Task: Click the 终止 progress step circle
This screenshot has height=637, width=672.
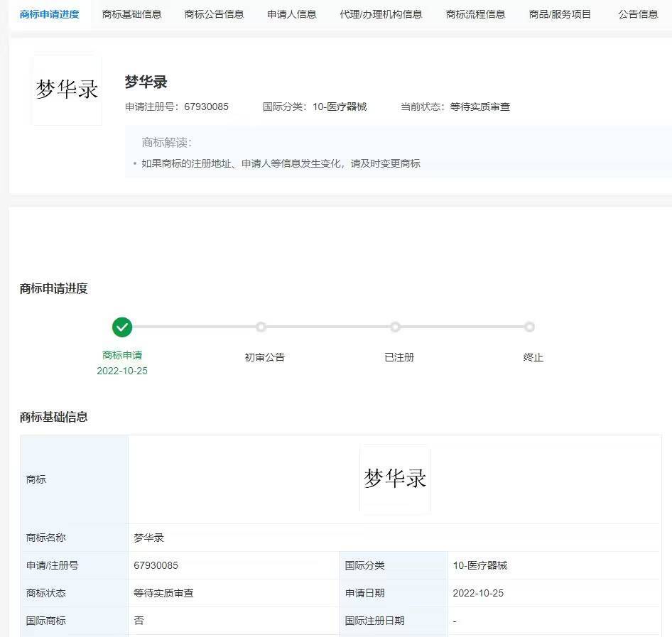Action: click(x=529, y=327)
